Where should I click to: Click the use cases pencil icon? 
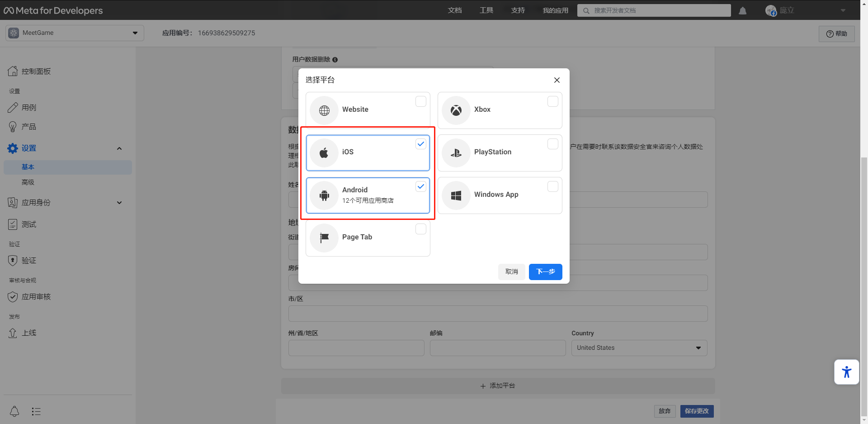click(13, 107)
